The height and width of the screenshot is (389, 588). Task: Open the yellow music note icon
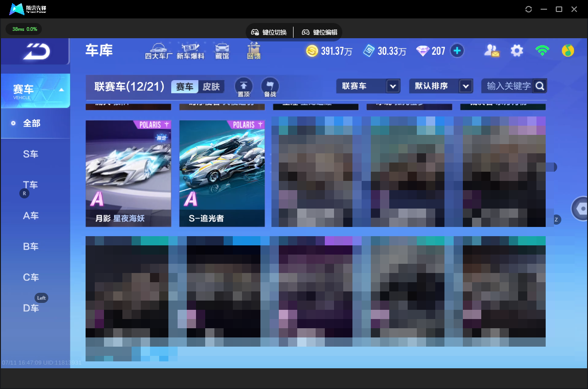point(568,51)
